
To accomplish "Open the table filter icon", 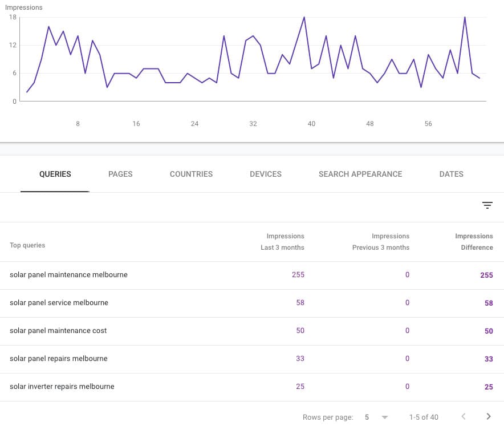I will click(487, 205).
